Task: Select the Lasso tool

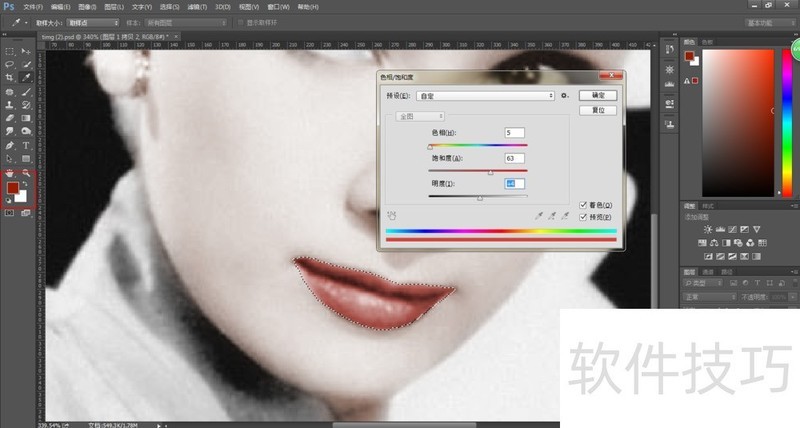Action: click(9, 63)
